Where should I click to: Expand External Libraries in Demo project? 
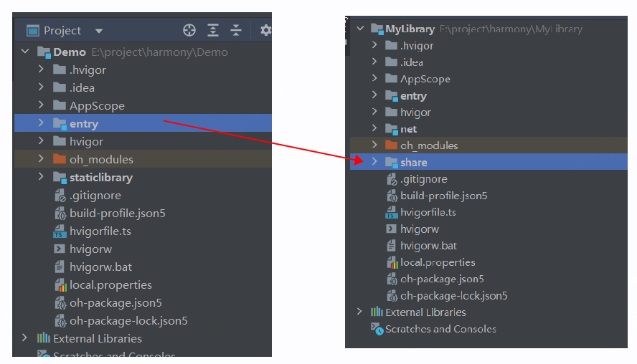click(25, 337)
